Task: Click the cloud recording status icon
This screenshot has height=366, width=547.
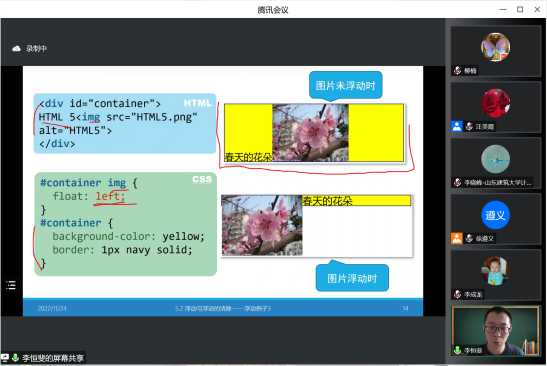Action: (16, 48)
